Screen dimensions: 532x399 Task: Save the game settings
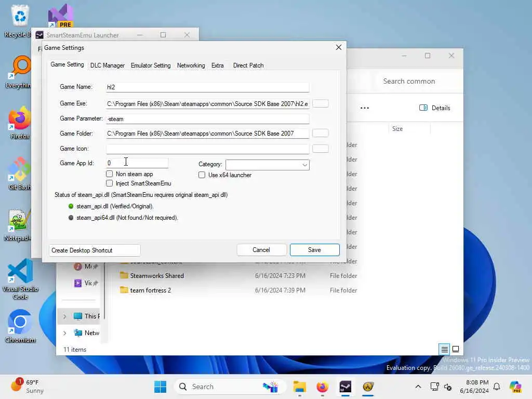(314, 250)
